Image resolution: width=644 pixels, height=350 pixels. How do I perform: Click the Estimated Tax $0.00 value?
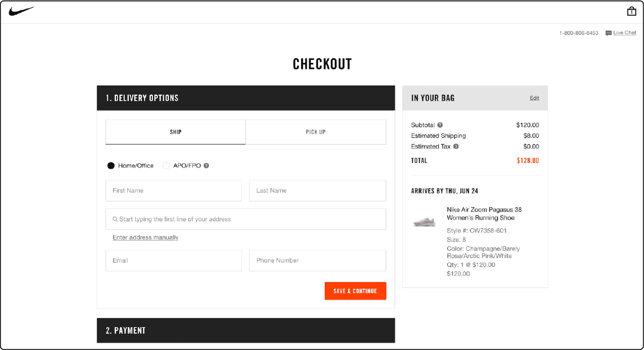[x=531, y=146]
